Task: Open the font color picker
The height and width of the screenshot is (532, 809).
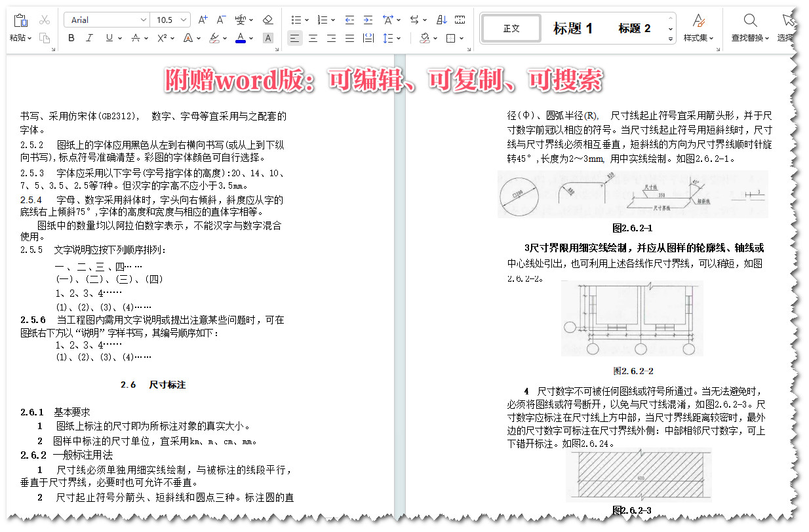Action: click(242, 38)
